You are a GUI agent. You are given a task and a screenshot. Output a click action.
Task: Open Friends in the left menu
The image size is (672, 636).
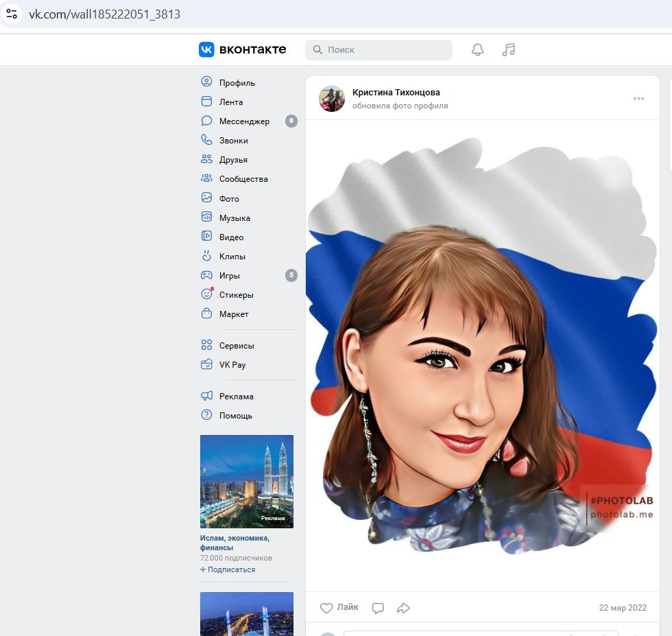(x=233, y=160)
